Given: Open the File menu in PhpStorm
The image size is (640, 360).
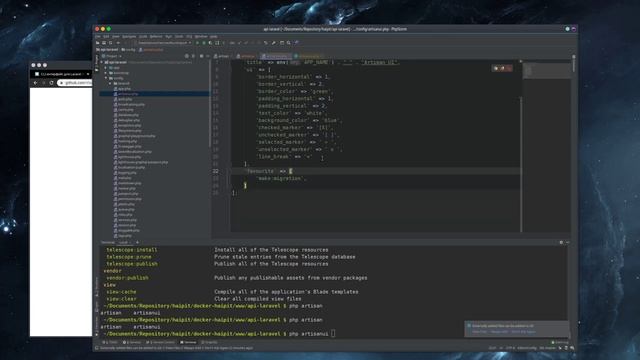Looking at the screenshot, I should 98,36.
